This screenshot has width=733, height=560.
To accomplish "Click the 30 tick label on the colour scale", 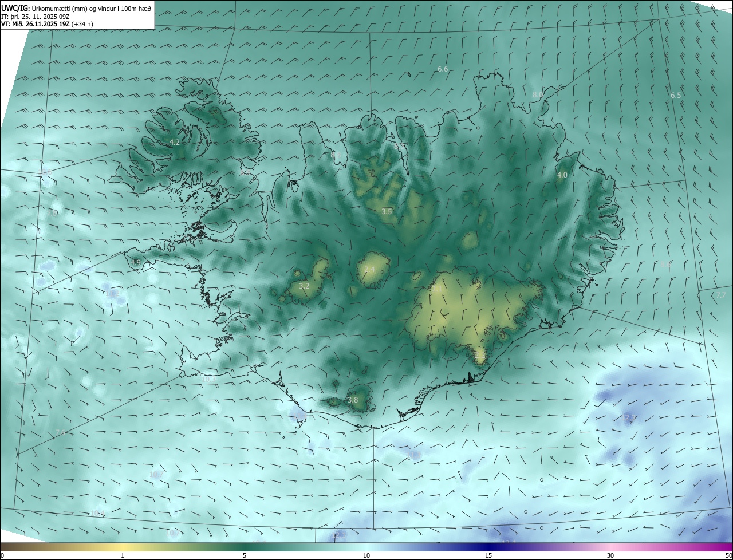I will [x=610, y=555].
